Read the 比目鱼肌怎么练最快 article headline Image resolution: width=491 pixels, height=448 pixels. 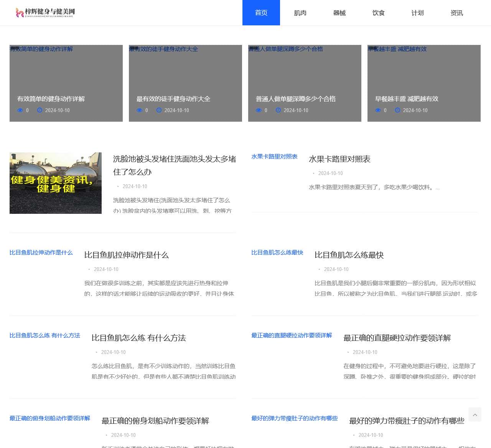pyautogui.click(x=349, y=255)
